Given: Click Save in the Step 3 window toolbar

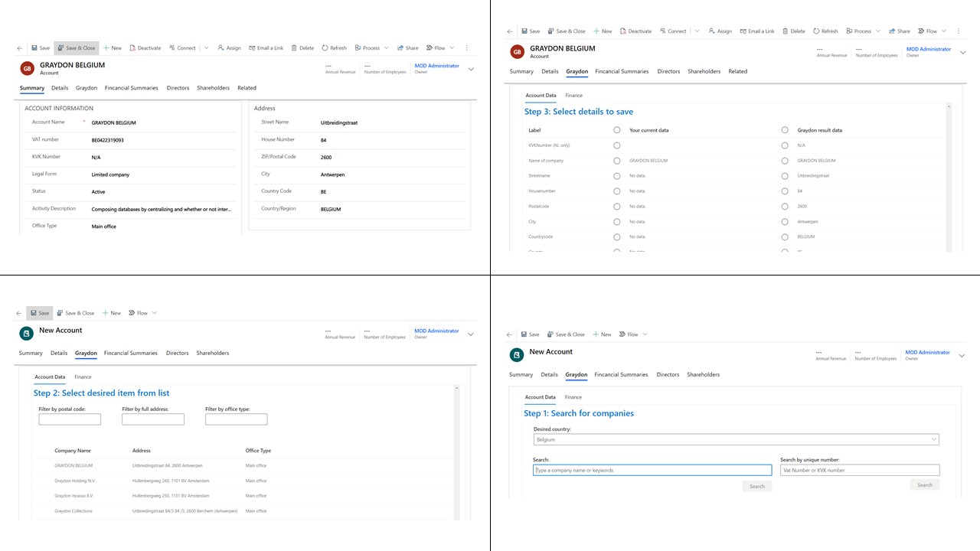Looking at the screenshot, I should 531,31.
